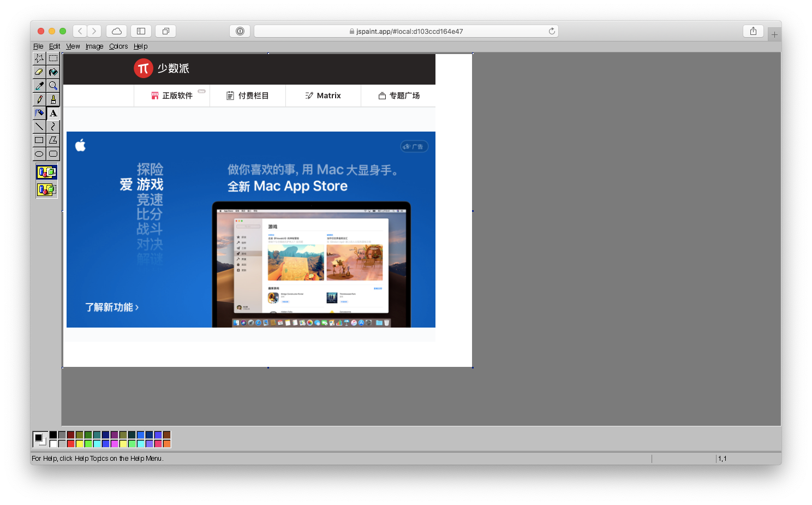
Task: Focus the jspaint.app address bar
Action: coord(406,31)
